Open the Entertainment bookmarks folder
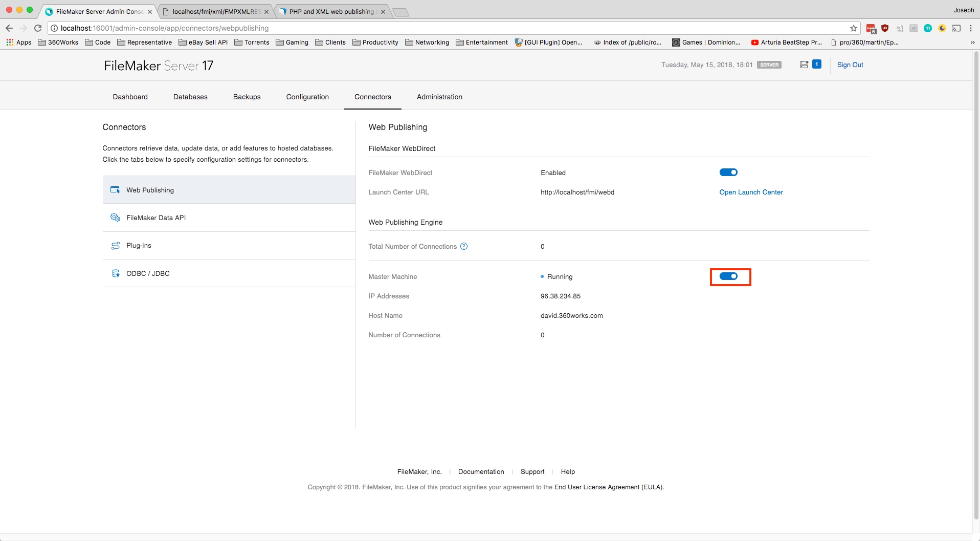980x541 pixels. coord(482,42)
